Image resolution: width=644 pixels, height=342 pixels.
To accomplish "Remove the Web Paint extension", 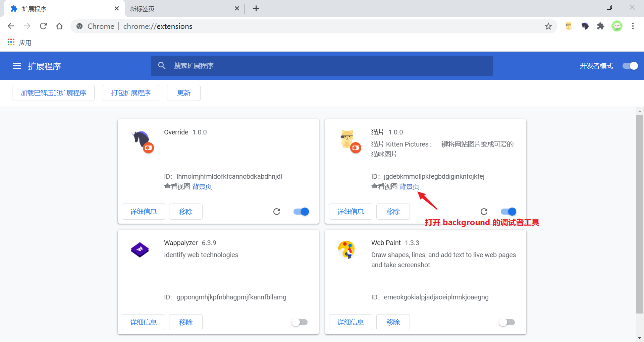I will point(393,322).
